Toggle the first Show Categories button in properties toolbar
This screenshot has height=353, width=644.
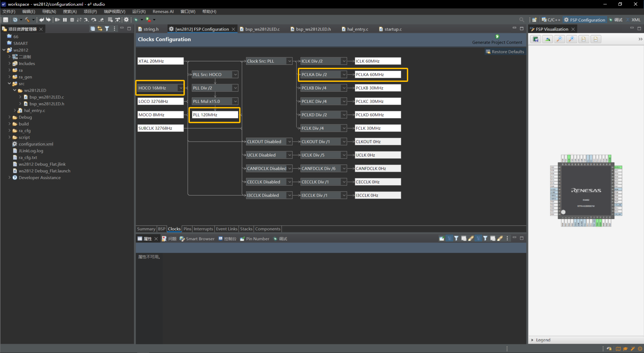[x=449, y=239]
